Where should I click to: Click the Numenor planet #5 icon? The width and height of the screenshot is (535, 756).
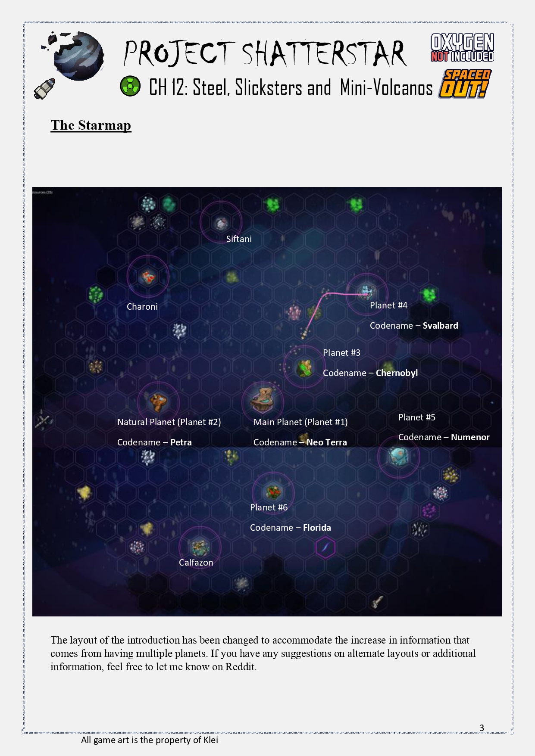(398, 456)
